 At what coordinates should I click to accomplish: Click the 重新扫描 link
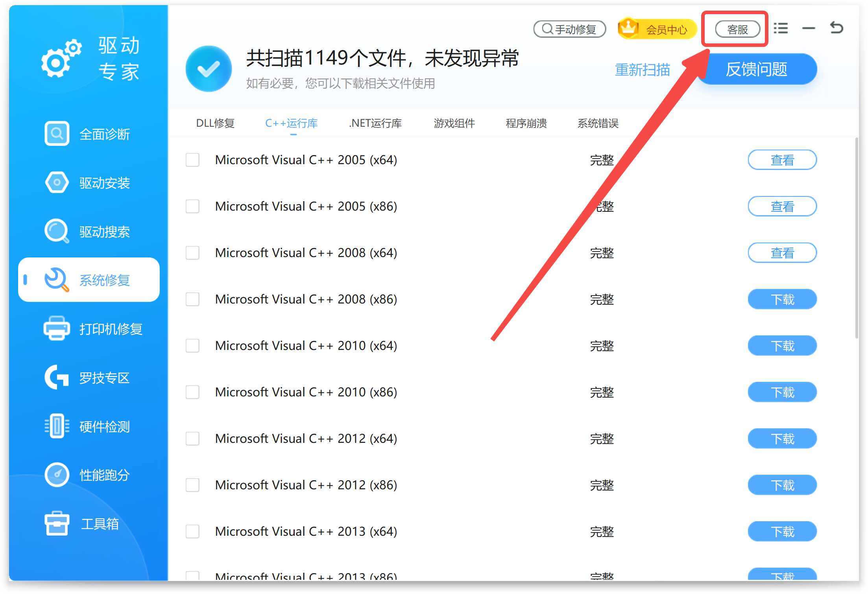tap(643, 70)
